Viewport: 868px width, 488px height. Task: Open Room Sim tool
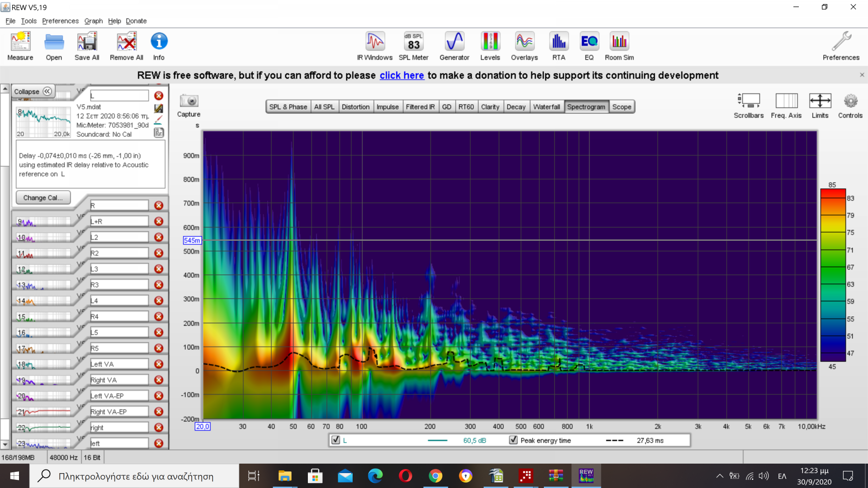click(619, 46)
